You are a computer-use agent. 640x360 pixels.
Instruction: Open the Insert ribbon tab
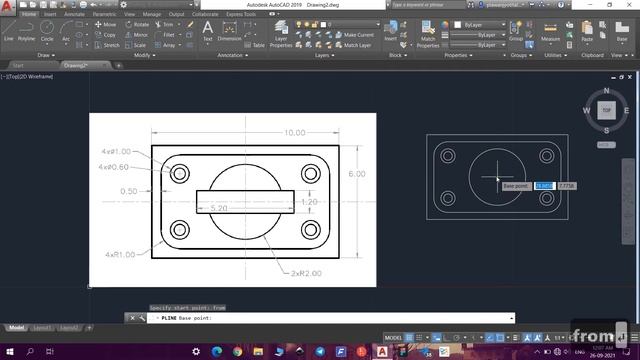tap(50, 14)
